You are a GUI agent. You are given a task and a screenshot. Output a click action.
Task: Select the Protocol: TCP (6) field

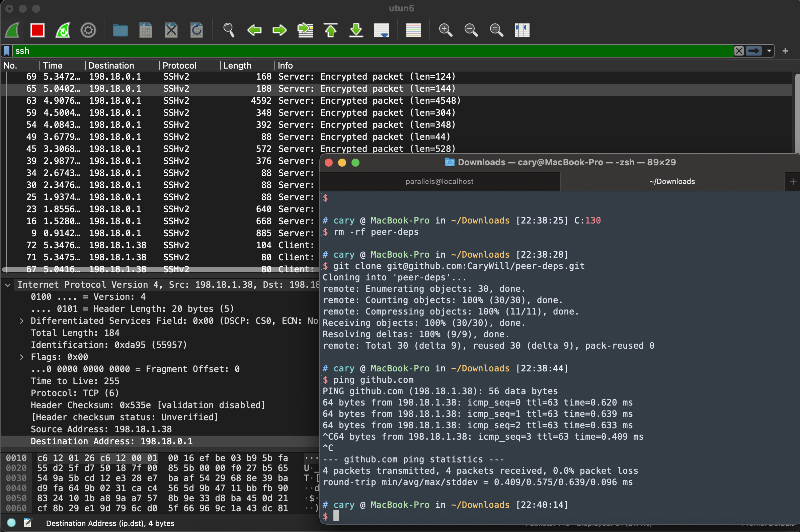tap(75, 393)
